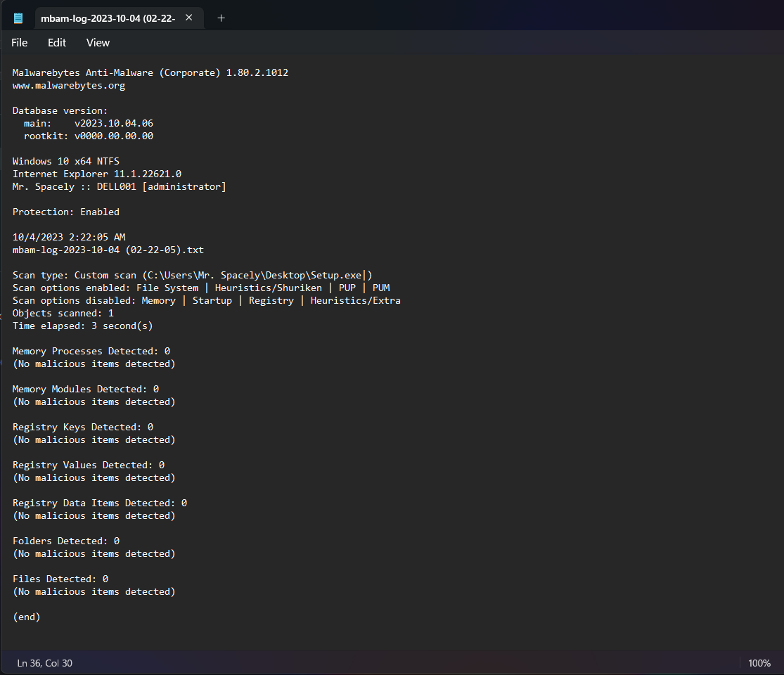The width and height of the screenshot is (784, 675).
Task: Place cursor on the Malwarebytes Anti-Malware title line
Action: (x=150, y=73)
